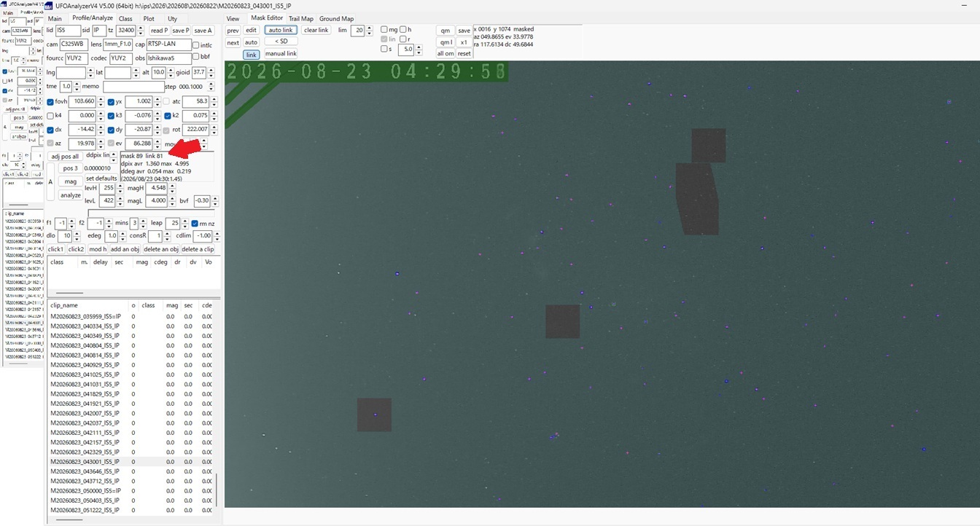Viewport: 980px width, 526px height.
Task: Sort by the clip_name column header
Action: coord(87,305)
